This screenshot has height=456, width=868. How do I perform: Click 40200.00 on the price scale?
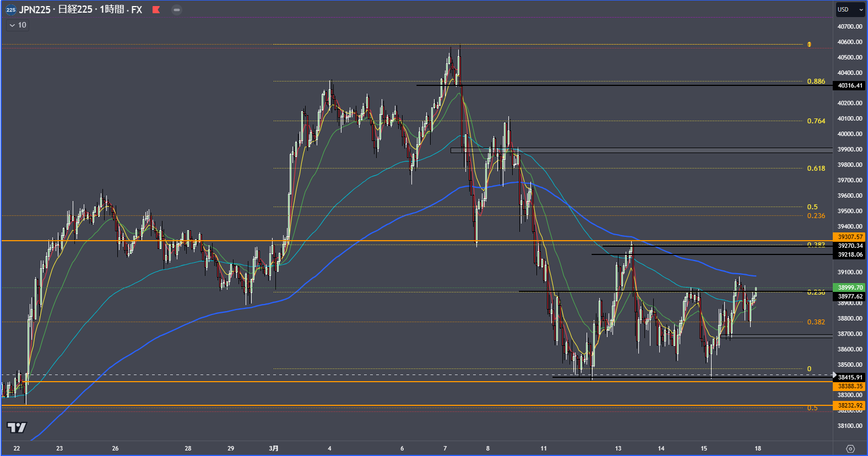click(850, 103)
